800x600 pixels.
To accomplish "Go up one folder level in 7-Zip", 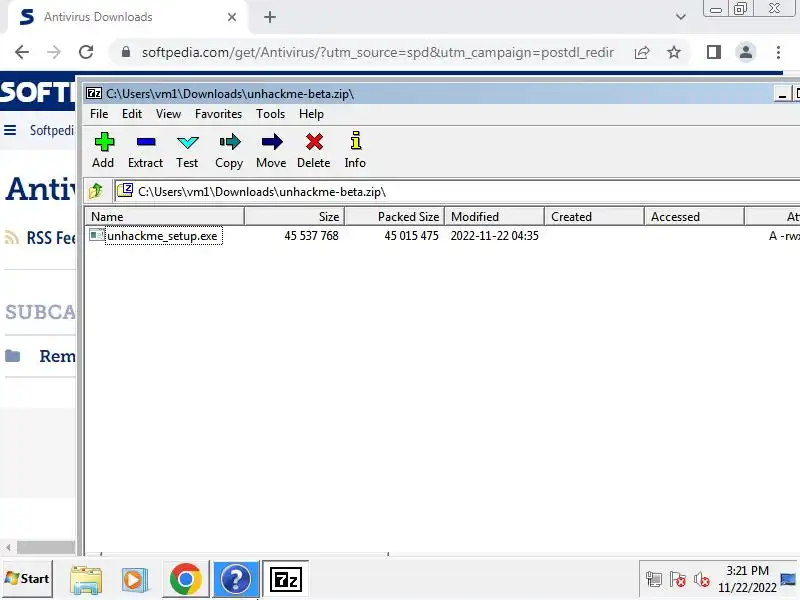I will pos(95,191).
